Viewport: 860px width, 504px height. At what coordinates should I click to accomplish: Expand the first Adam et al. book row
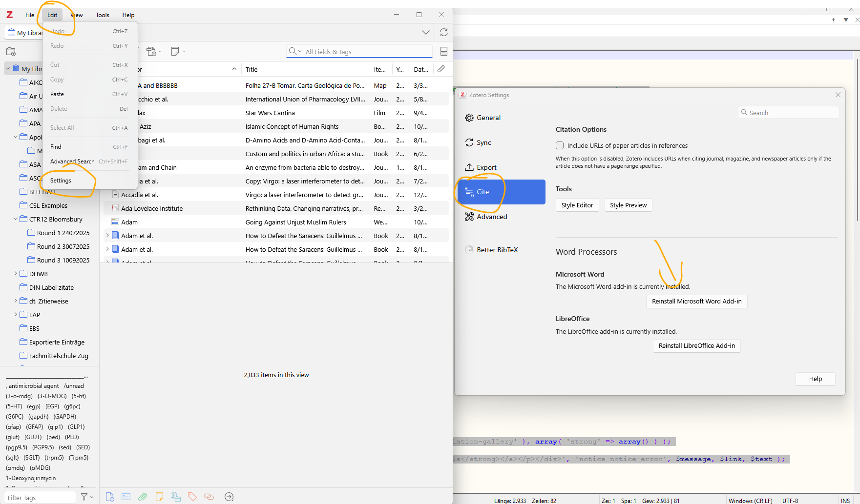(x=107, y=236)
